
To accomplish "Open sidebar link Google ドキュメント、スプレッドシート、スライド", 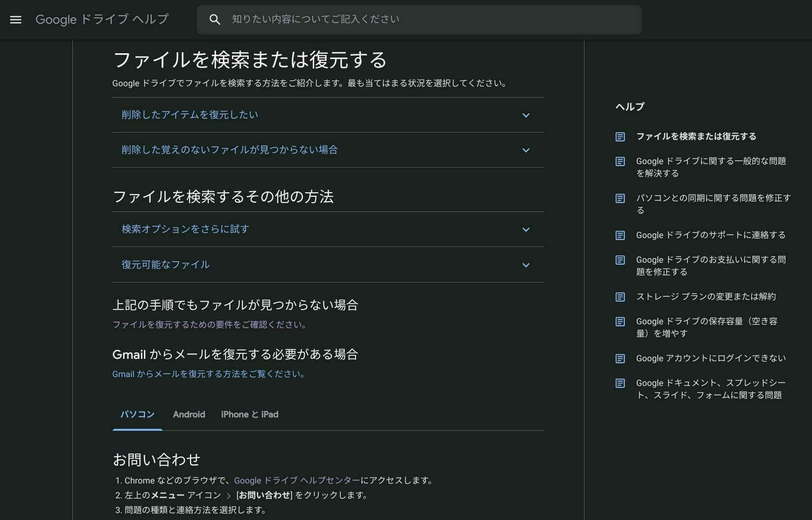I will (711, 389).
